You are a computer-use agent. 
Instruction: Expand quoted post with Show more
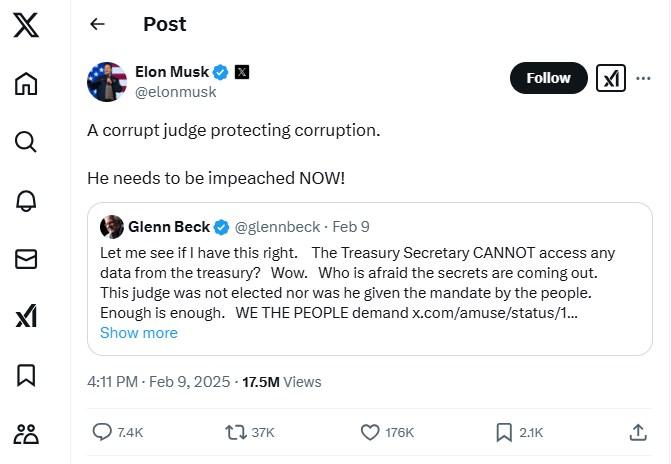pyautogui.click(x=139, y=333)
